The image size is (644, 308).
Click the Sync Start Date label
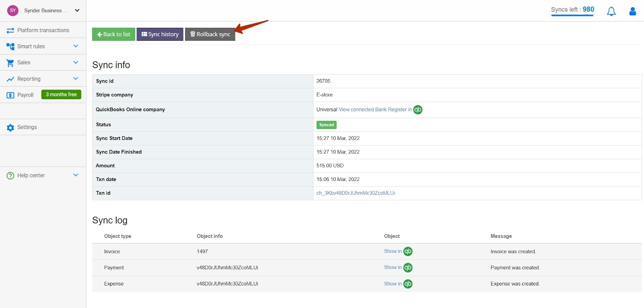pyautogui.click(x=114, y=138)
